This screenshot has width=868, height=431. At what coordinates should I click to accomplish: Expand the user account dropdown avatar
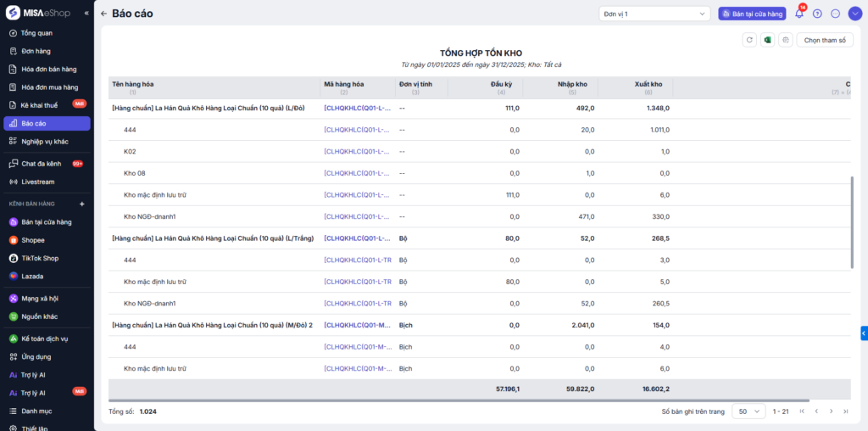tap(854, 14)
